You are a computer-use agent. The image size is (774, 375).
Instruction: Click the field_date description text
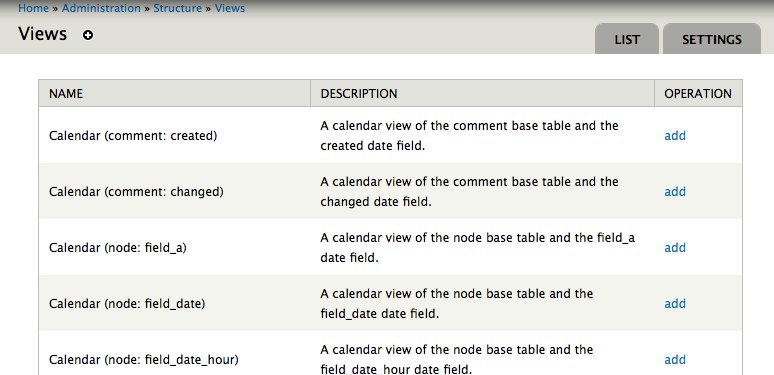457,303
